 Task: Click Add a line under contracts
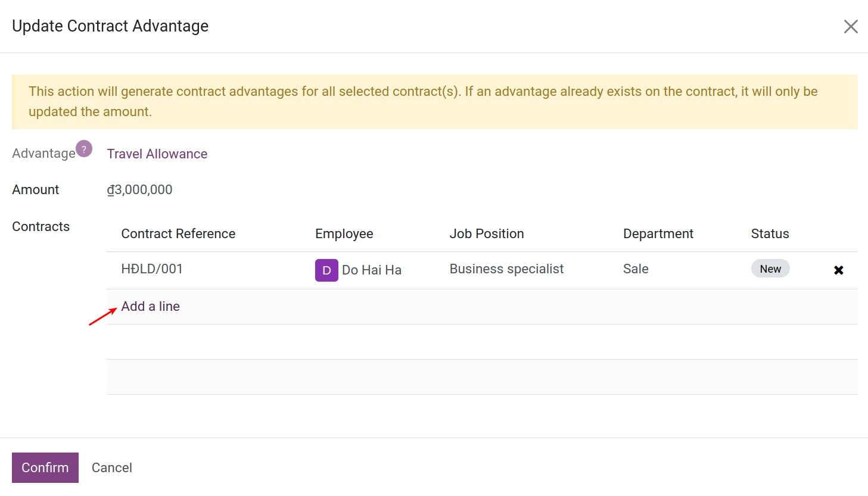click(150, 306)
